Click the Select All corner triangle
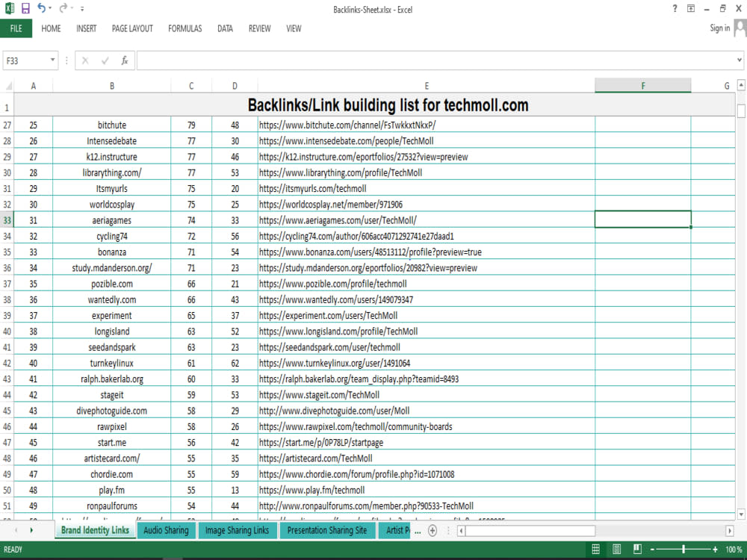Viewport: 747px width, 560px height. point(7,86)
